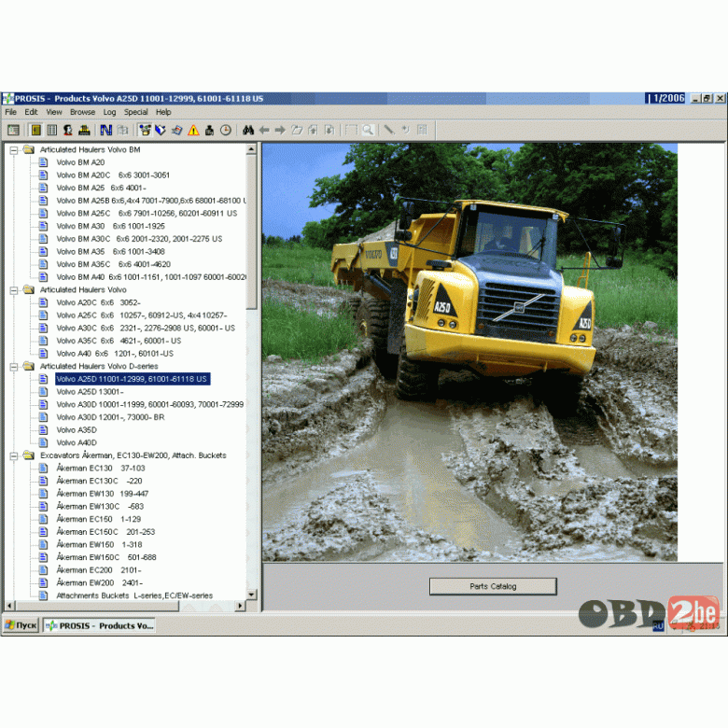Select Volvo A25D 13001-

pyautogui.click(x=90, y=392)
